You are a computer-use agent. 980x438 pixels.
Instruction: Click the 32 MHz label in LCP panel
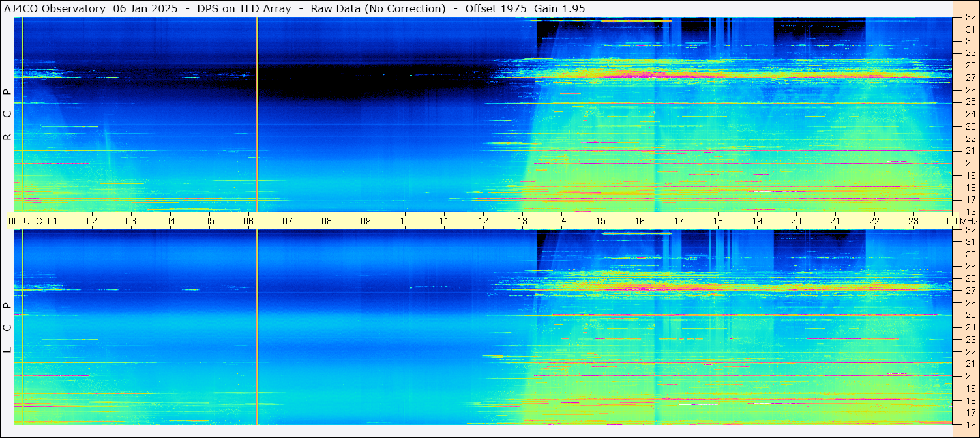[x=970, y=230]
